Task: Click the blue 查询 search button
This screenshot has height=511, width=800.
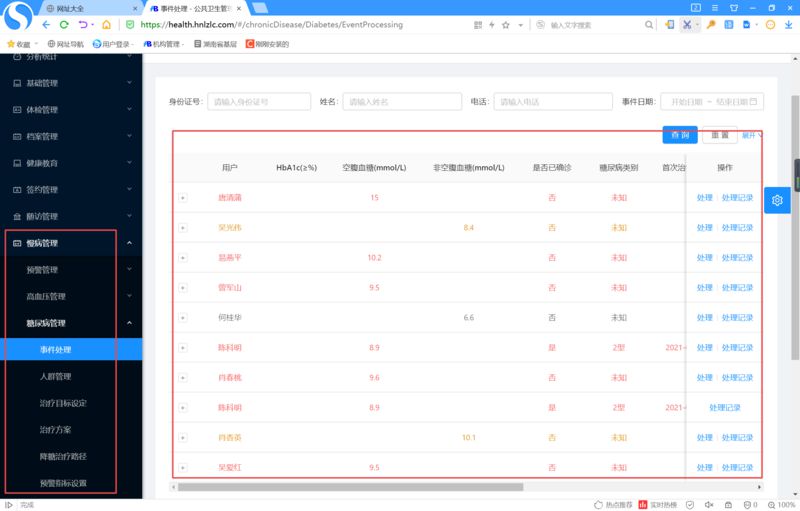Action: [x=680, y=135]
